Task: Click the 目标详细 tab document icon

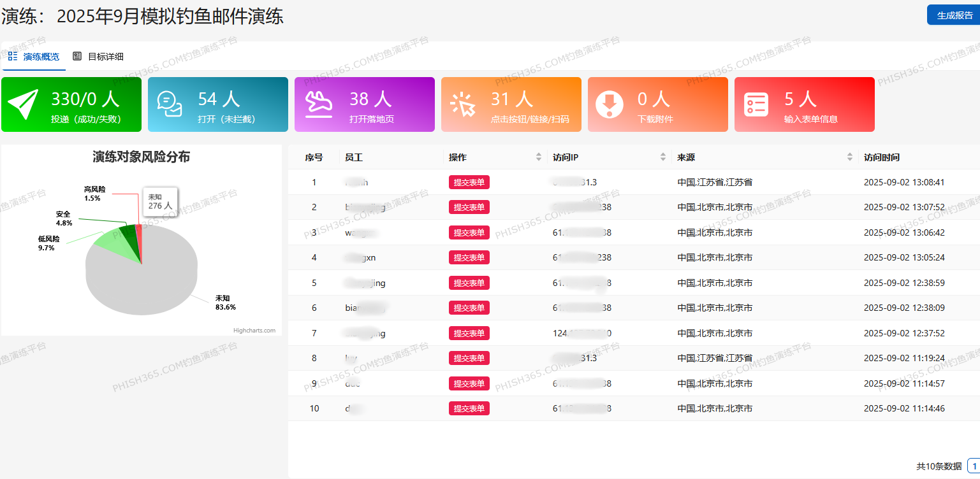Action: pyautogui.click(x=77, y=56)
